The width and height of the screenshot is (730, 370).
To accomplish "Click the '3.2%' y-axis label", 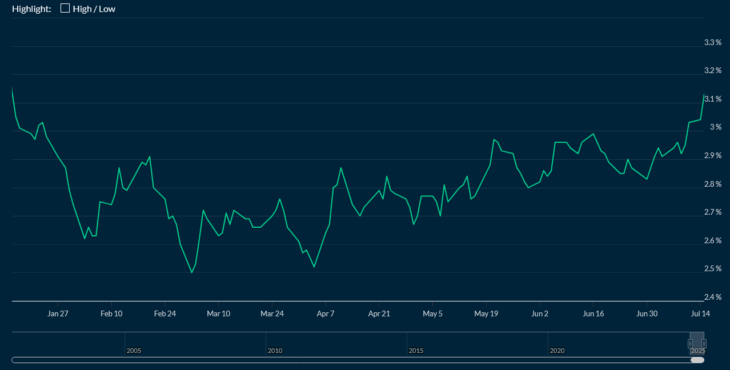I will click(712, 71).
